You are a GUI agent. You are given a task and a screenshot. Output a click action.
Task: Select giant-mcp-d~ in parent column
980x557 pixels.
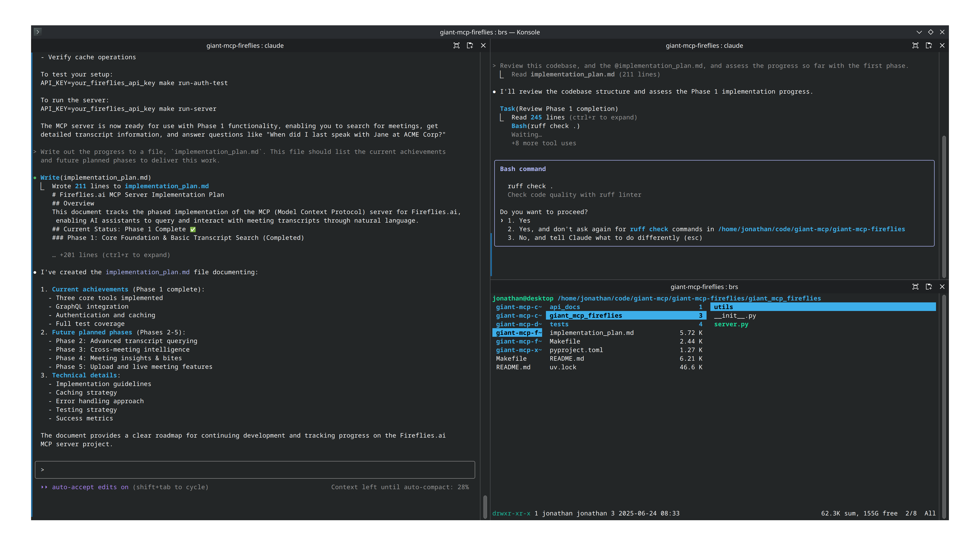click(x=519, y=324)
